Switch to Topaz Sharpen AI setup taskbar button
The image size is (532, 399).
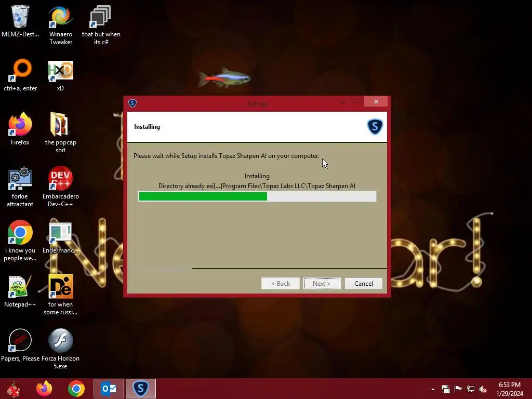pyautogui.click(x=141, y=389)
